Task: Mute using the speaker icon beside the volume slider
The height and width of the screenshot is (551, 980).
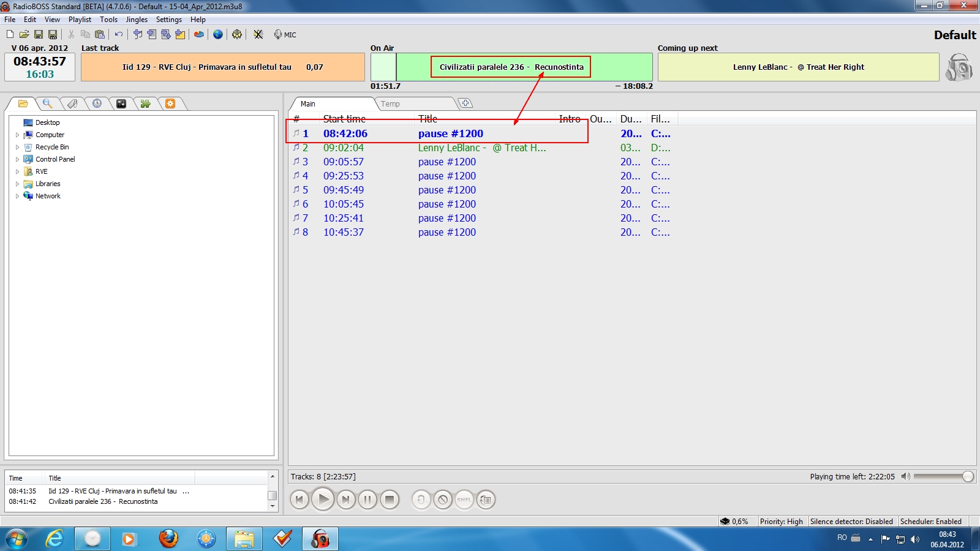Action: click(905, 476)
